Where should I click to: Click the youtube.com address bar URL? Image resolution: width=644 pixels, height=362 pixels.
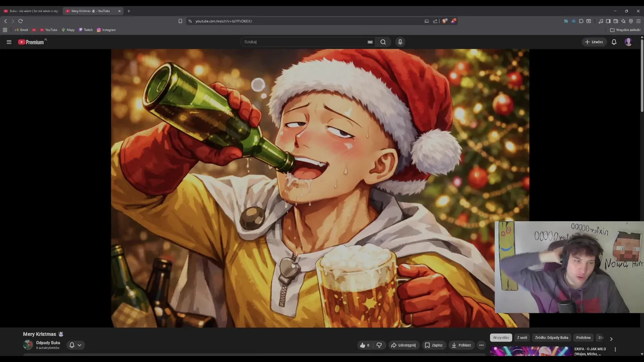[x=224, y=21]
